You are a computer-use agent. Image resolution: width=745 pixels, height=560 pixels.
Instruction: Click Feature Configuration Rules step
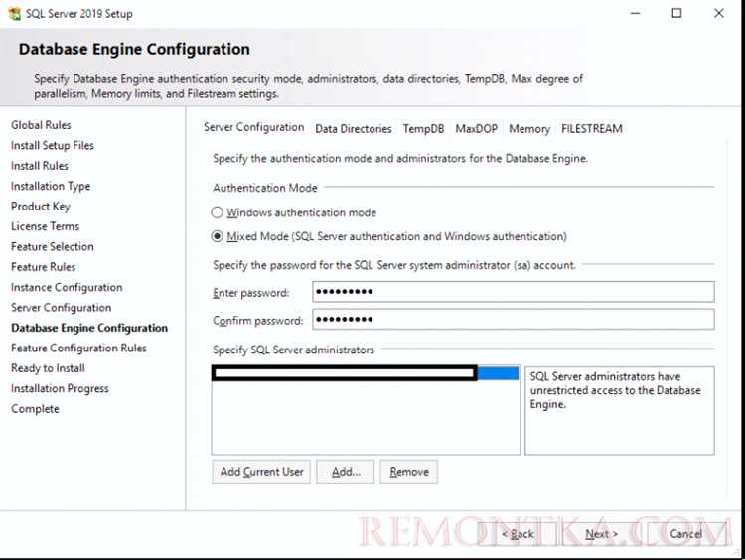pyautogui.click(x=78, y=349)
